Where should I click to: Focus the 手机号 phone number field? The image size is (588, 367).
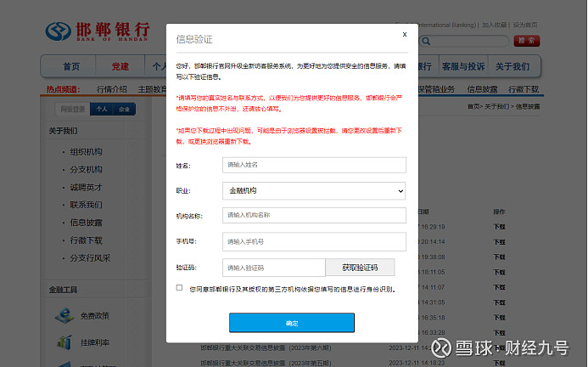[x=314, y=241]
